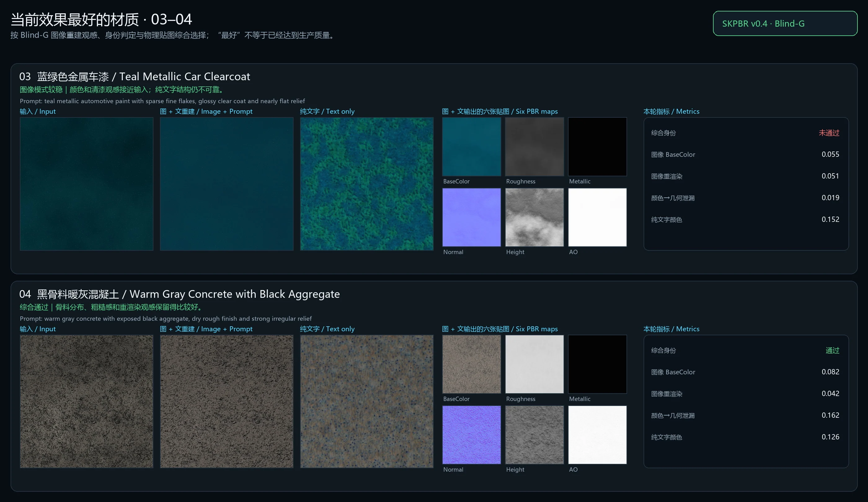This screenshot has width=868, height=502.
Task: Select the light Roughness map in card 04
Action: tap(534, 364)
